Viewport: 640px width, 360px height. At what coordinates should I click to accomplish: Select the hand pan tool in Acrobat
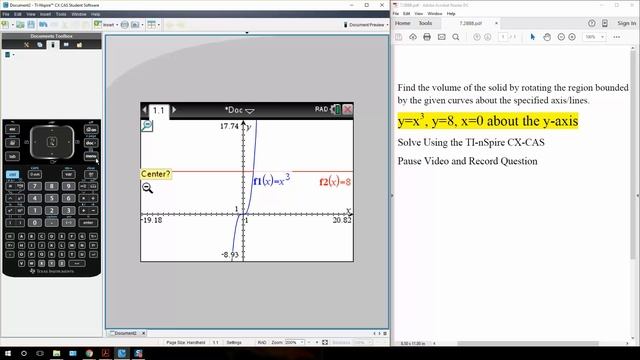pyautogui.click(x=547, y=37)
